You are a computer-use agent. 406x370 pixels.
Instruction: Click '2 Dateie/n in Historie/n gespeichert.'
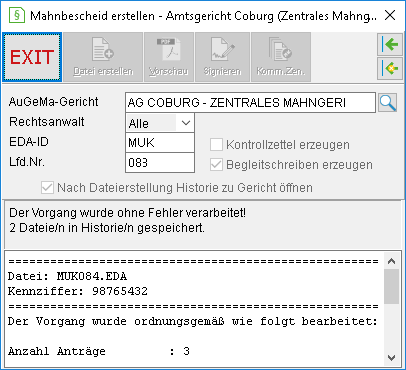pos(107,228)
